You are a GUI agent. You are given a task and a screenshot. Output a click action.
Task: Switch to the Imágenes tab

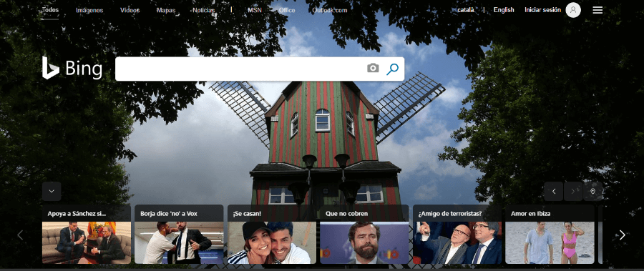click(89, 10)
